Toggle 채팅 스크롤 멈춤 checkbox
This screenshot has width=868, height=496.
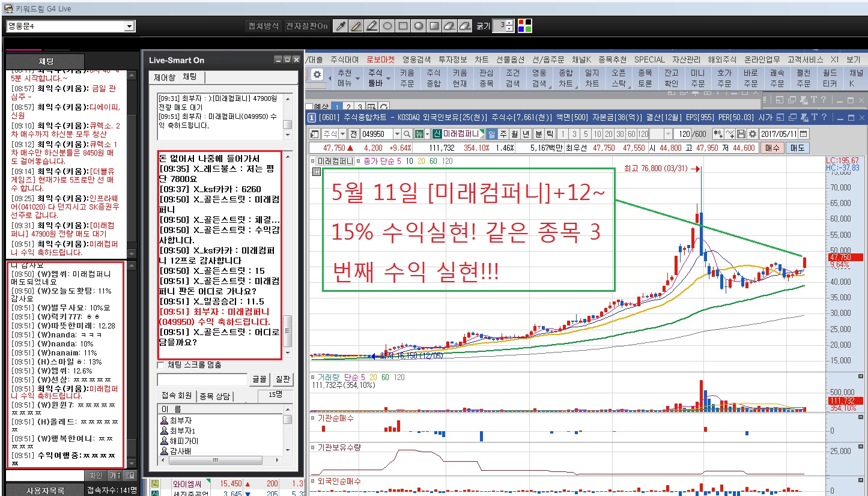click(x=160, y=365)
